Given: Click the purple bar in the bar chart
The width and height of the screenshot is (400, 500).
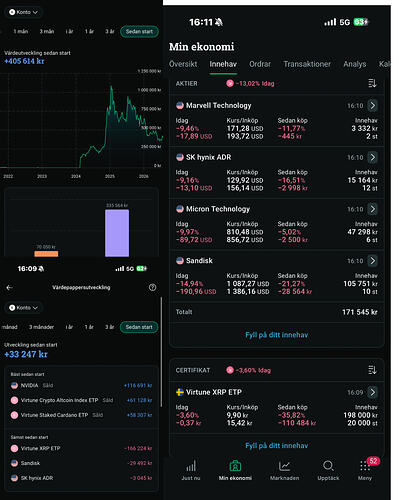Looking at the screenshot, I should pos(117,233).
